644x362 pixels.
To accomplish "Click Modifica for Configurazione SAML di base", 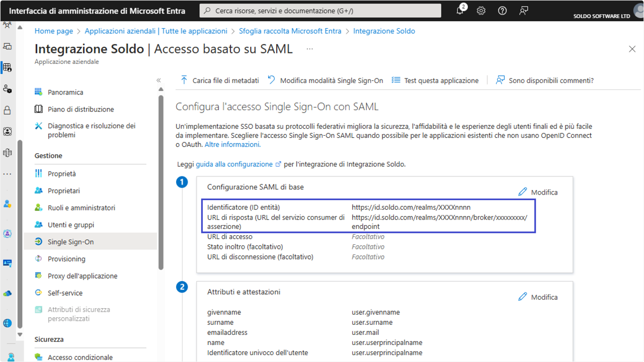I will click(538, 192).
